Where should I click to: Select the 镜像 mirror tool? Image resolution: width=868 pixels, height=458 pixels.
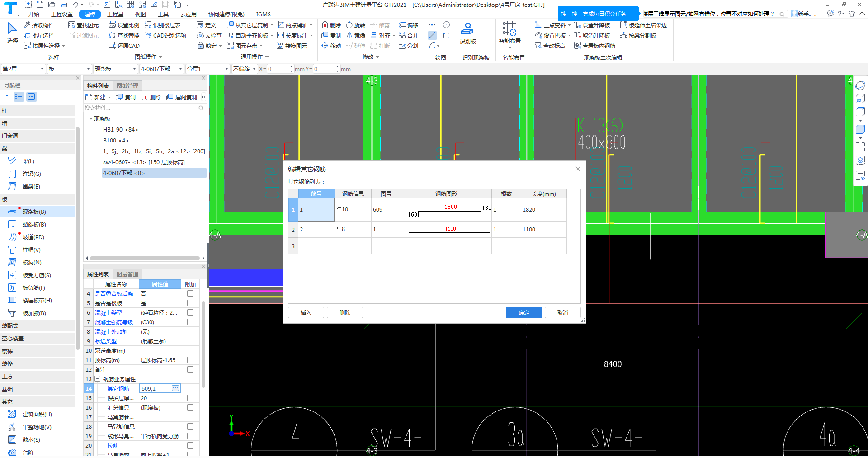pyautogui.click(x=356, y=35)
